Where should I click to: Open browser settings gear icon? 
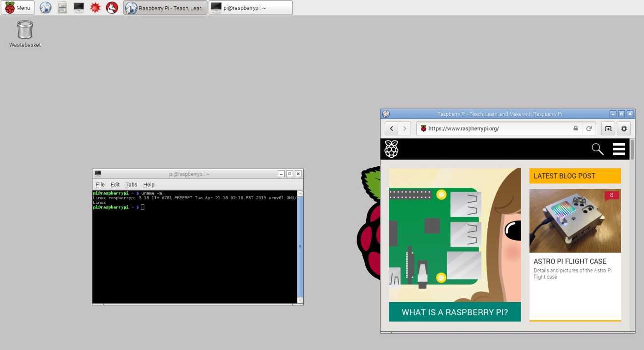(624, 129)
